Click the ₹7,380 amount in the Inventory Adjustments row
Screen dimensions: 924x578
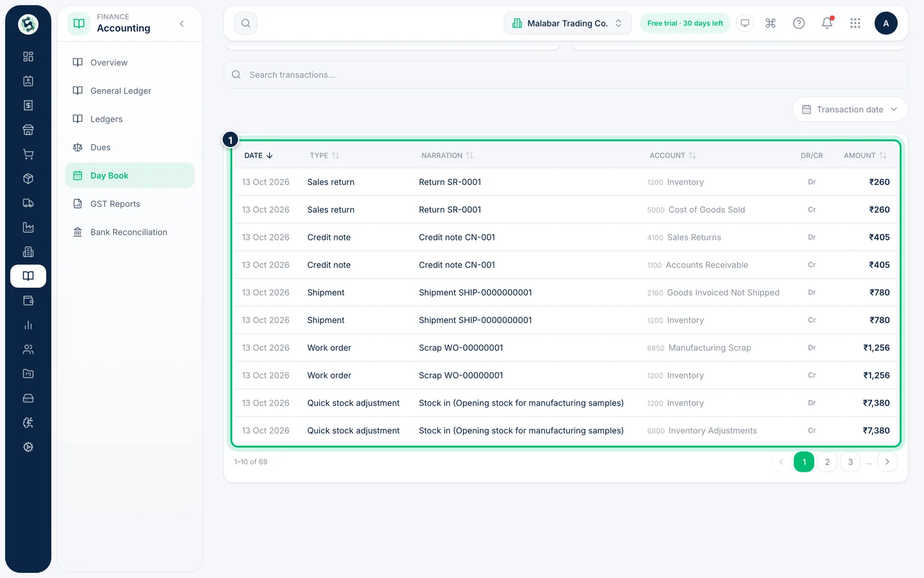tap(876, 431)
